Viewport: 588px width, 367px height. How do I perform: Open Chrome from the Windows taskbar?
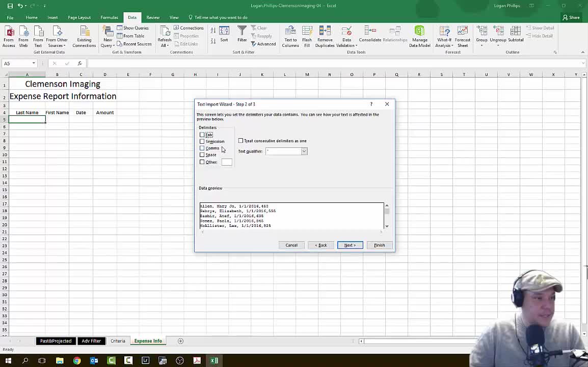(x=76, y=361)
